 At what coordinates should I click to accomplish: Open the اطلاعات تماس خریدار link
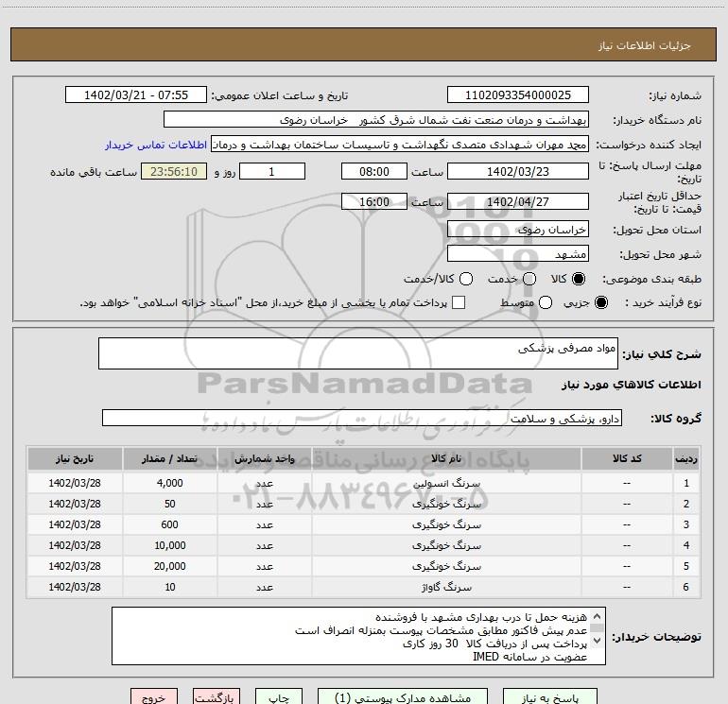pos(156,145)
